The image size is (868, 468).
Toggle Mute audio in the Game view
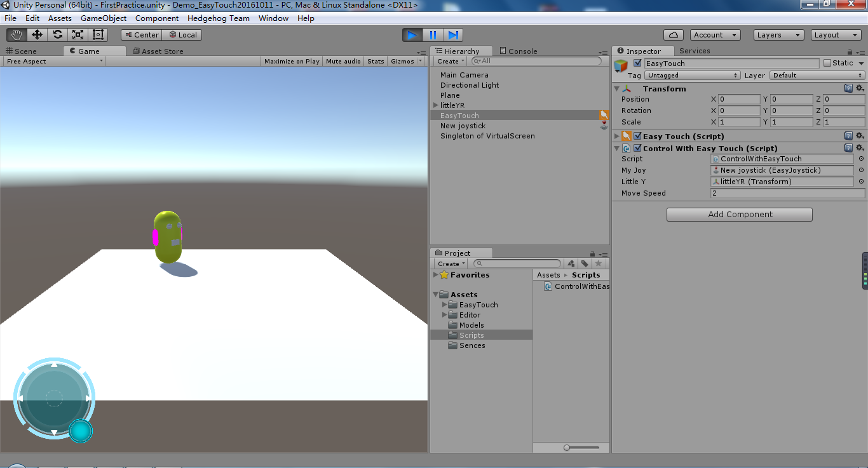[x=343, y=61]
